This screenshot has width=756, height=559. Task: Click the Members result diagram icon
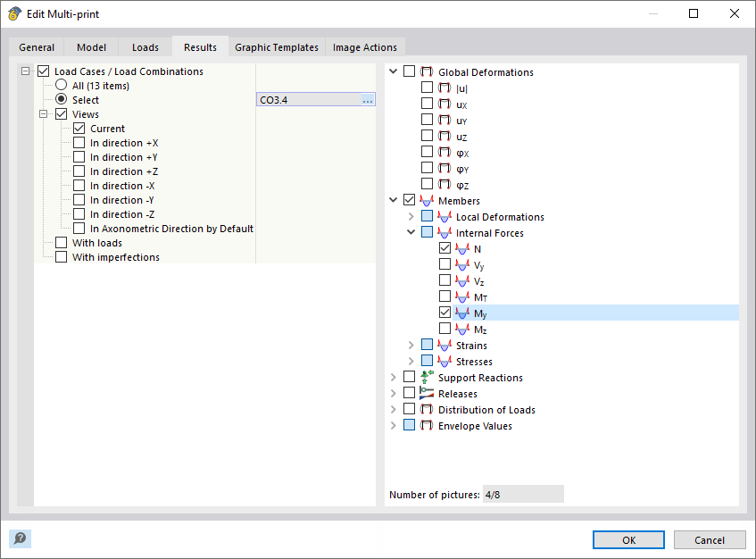pos(426,200)
